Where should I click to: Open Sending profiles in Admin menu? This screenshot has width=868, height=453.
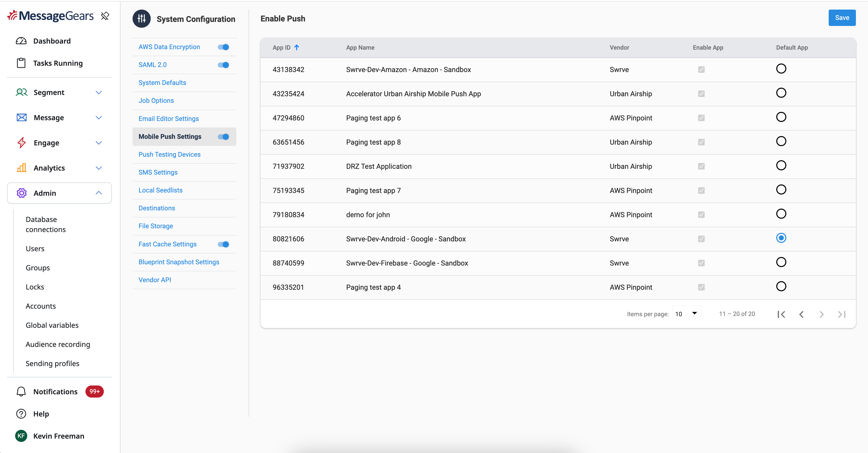[x=53, y=363]
